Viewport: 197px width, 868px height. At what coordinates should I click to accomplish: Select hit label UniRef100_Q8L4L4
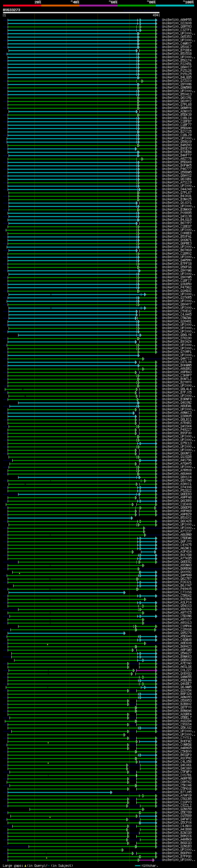click(177, 389)
